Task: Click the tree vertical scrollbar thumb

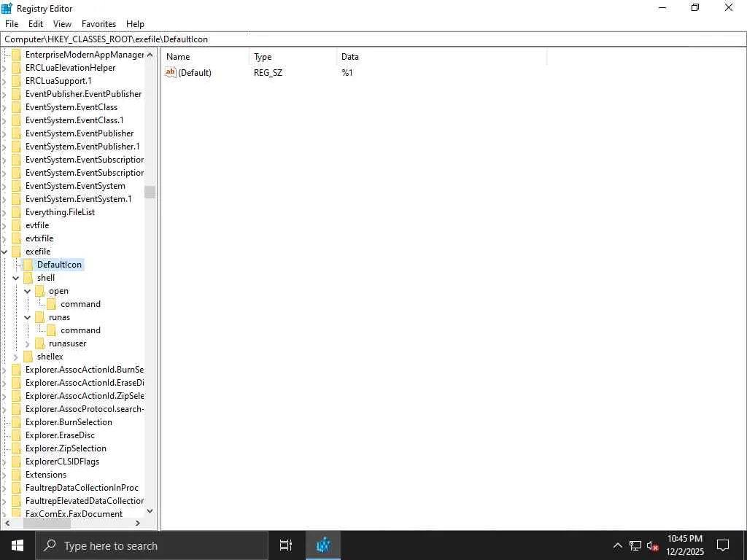Action: click(x=150, y=192)
